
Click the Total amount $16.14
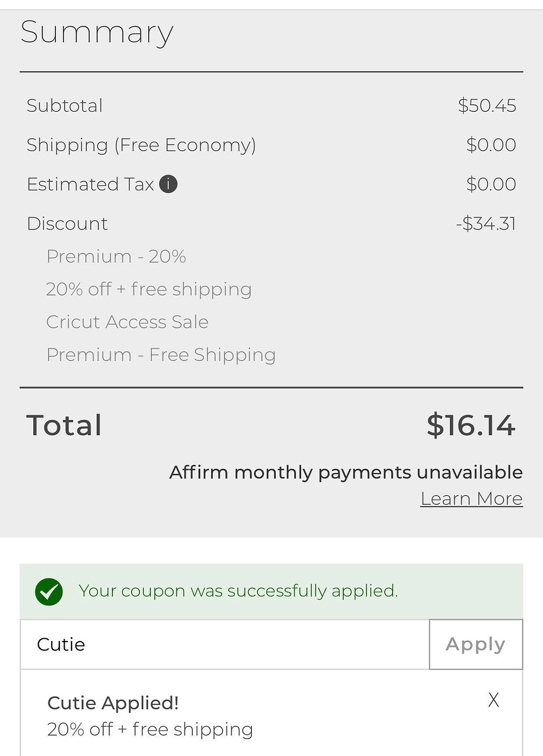[x=471, y=425]
